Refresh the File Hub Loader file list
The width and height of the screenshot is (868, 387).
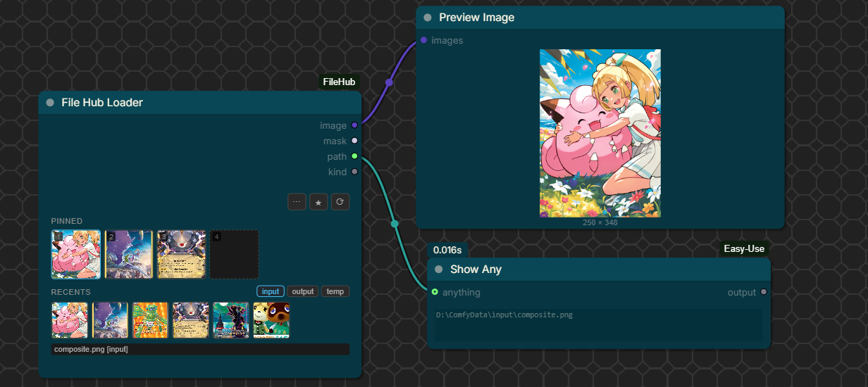(340, 202)
